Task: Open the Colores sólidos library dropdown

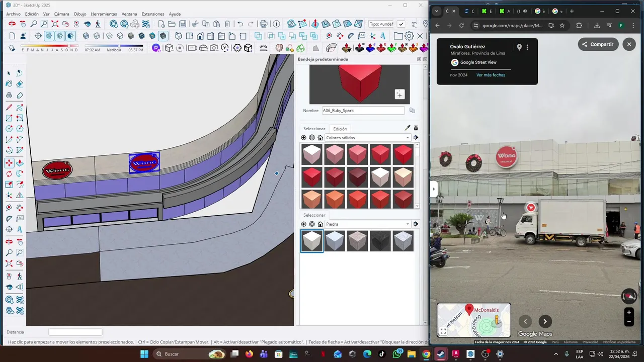Action: point(368,138)
